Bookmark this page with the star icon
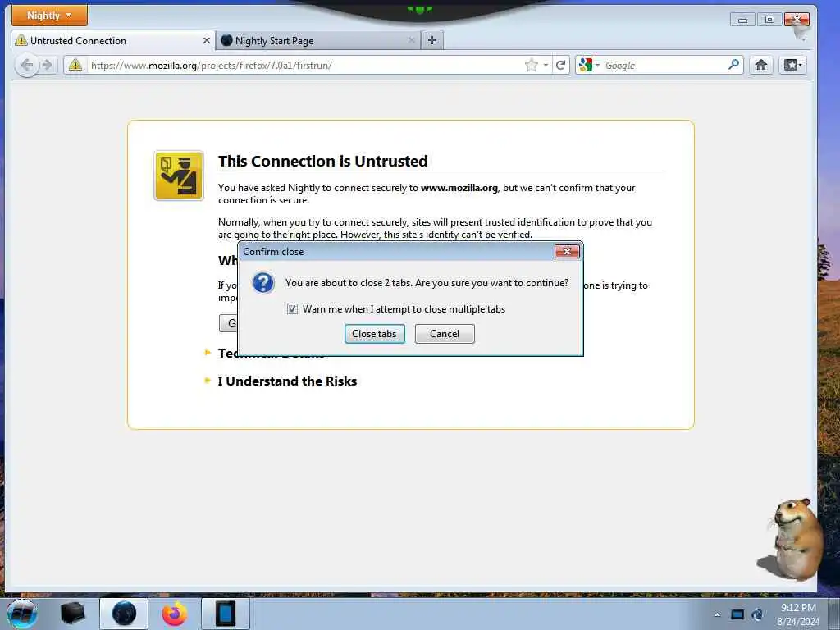Image resolution: width=840 pixels, height=630 pixels. pyautogui.click(x=532, y=66)
